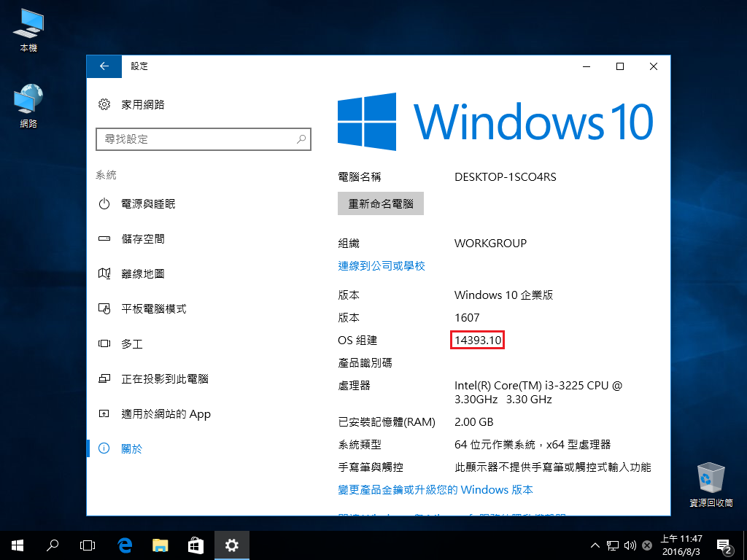Select 離線地圖 in the sidebar
The height and width of the screenshot is (560, 747).
[199, 273]
